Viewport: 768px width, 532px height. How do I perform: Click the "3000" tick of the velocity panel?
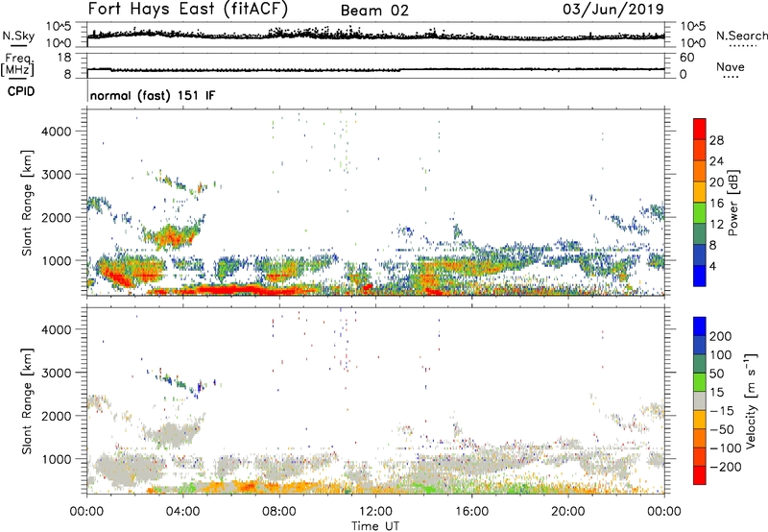point(56,373)
